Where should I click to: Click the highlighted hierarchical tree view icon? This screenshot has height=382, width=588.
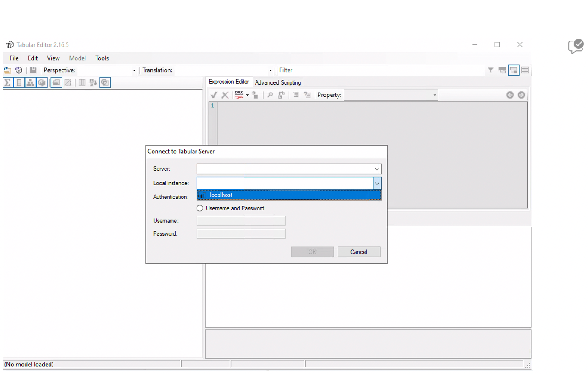tap(514, 70)
